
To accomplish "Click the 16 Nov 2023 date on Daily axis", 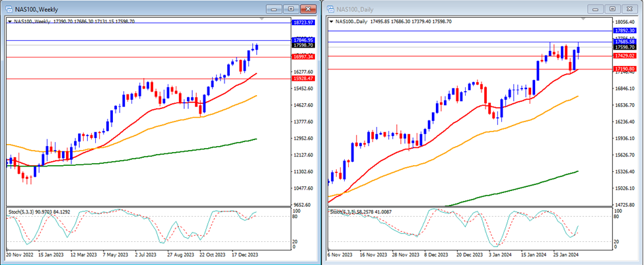I will 372,254.
